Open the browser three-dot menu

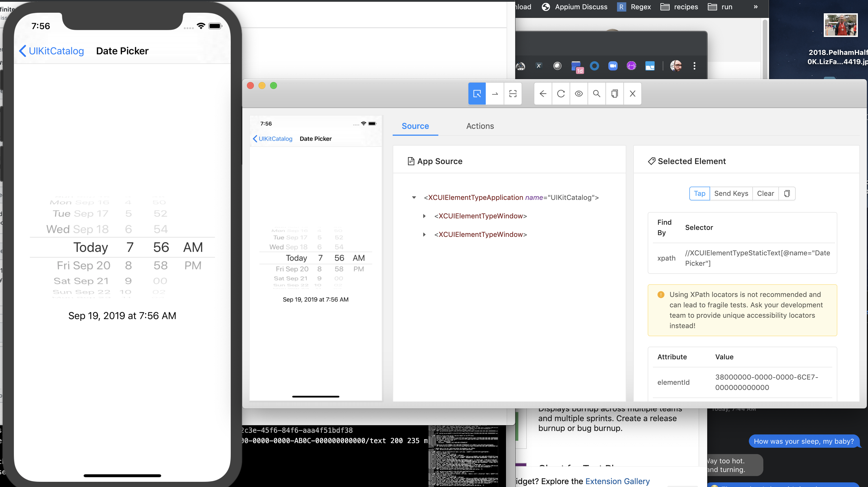click(x=695, y=66)
